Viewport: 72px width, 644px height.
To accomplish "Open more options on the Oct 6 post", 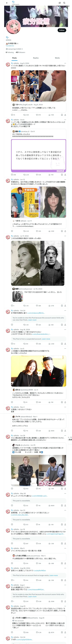I will pos(65,120).
